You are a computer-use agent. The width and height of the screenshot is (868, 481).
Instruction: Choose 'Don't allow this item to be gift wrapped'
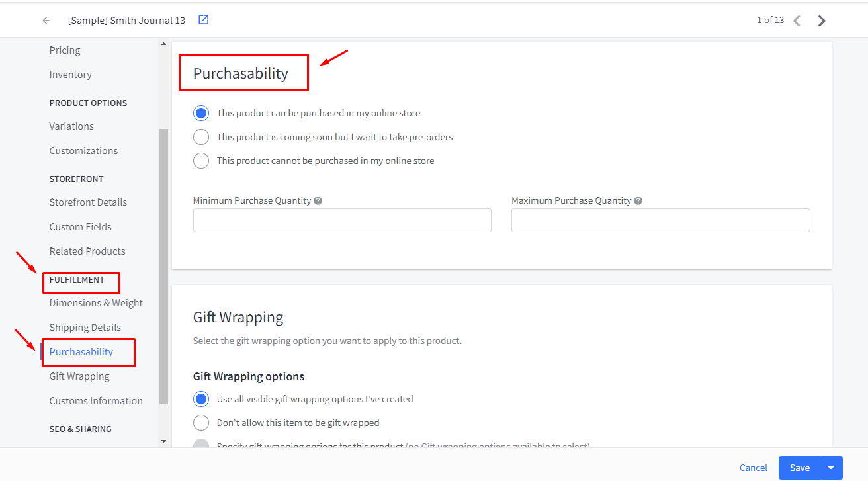point(201,423)
